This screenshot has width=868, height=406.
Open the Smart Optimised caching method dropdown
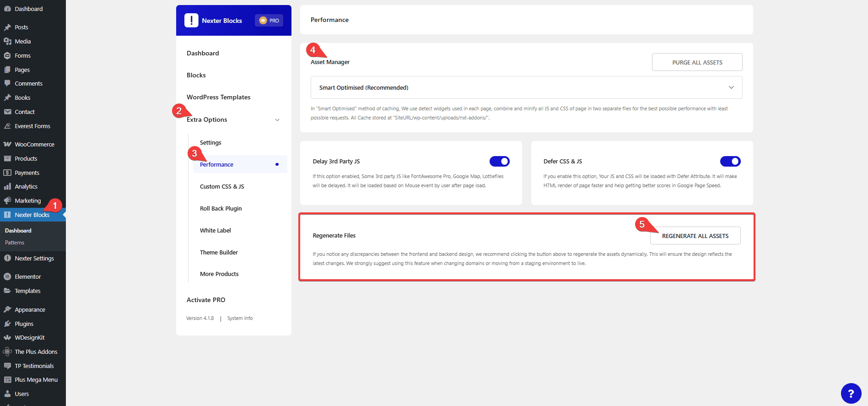[x=526, y=87]
